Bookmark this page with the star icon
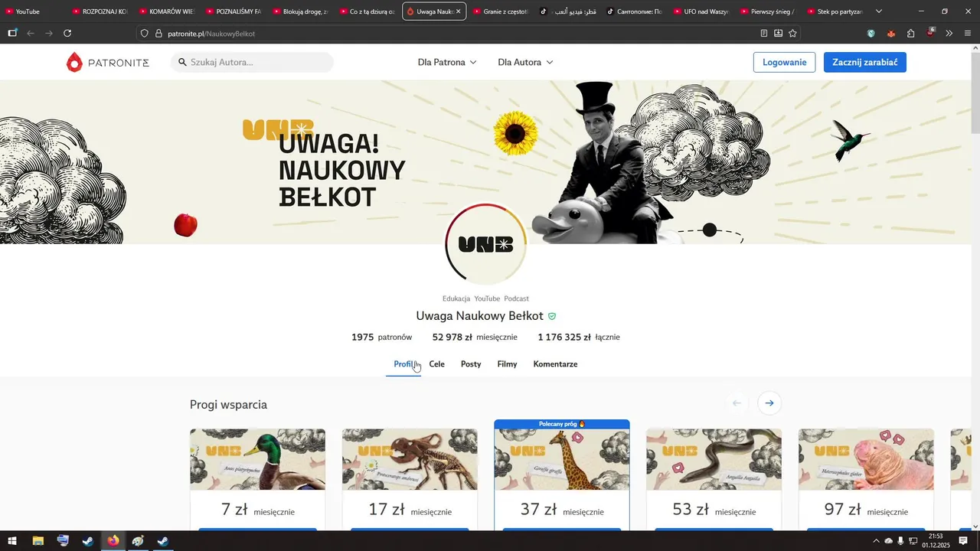The height and width of the screenshot is (551, 980). tap(792, 34)
